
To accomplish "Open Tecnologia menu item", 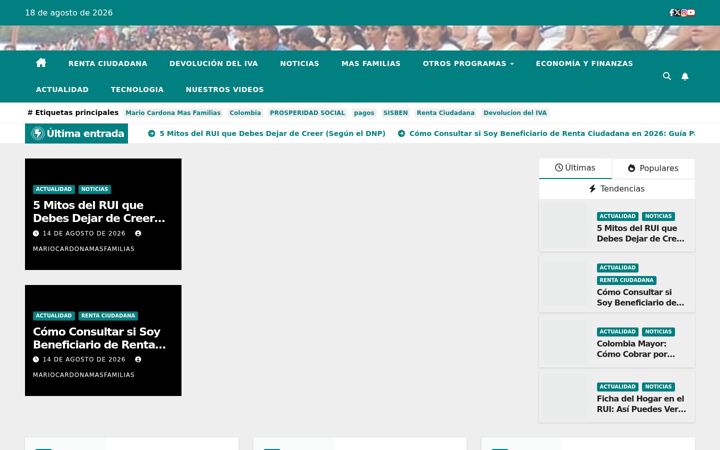I will point(137,90).
